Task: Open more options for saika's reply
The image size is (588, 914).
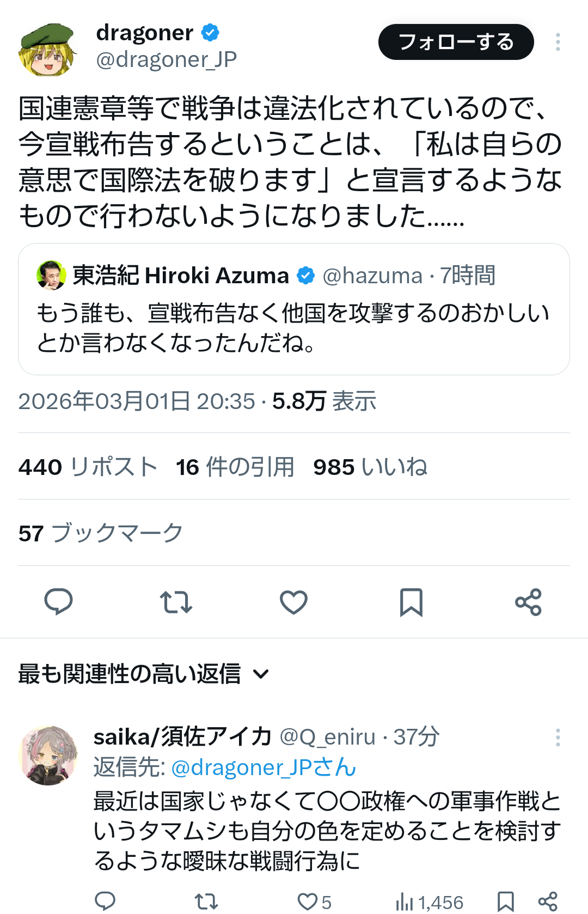Action: (x=558, y=738)
